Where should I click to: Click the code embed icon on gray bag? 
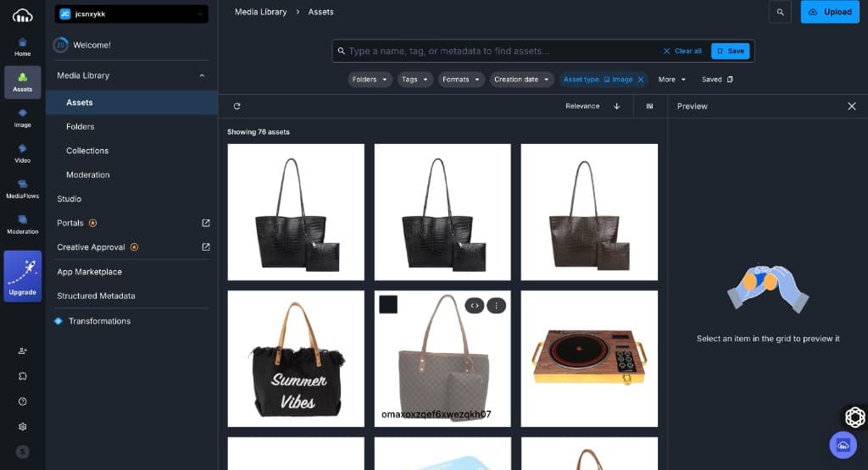pos(475,305)
